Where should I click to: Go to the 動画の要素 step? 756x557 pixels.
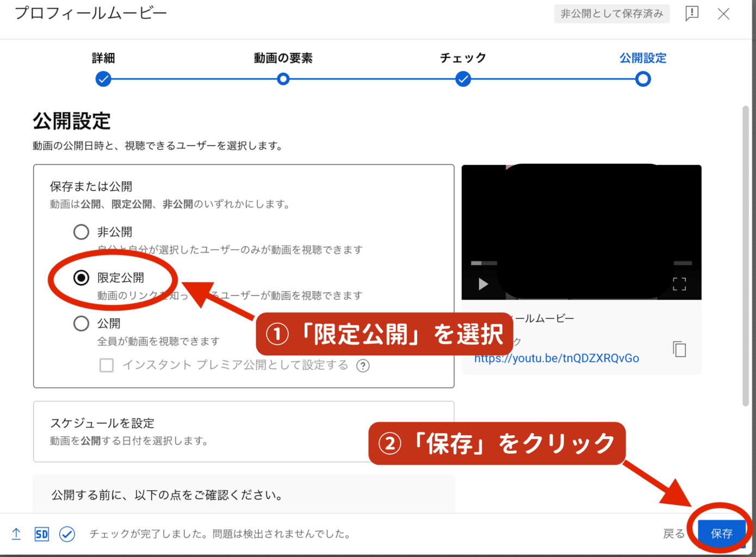(283, 79)
